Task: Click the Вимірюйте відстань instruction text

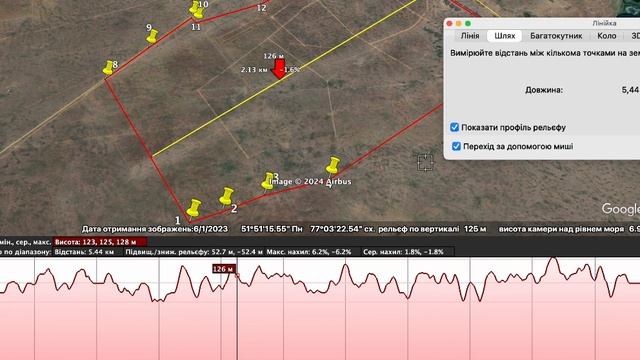Action: pyautogui.click(x=544, y=53)
